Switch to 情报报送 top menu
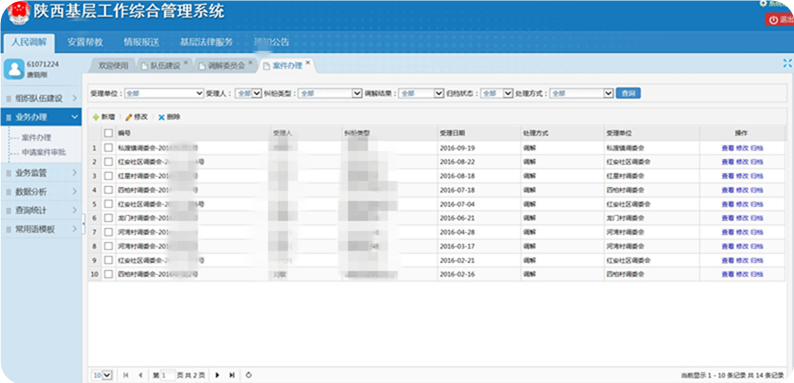 141,43
